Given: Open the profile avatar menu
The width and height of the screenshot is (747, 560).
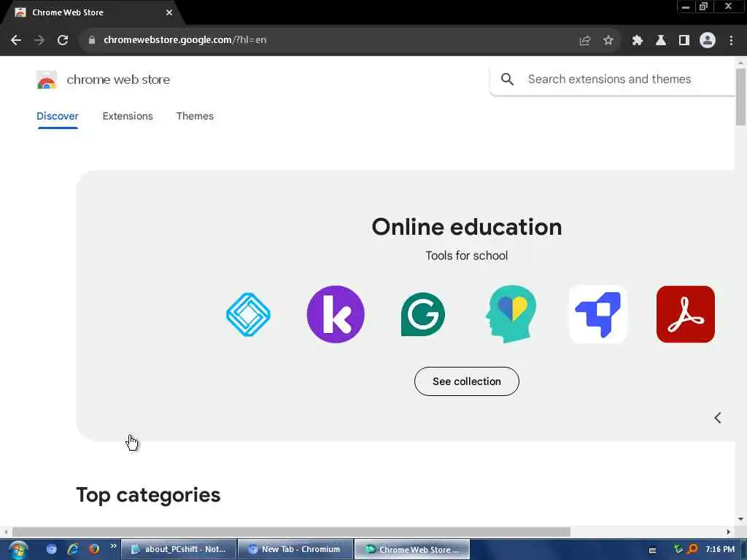Looking at the screenshot, I should [x=707, y=40].
